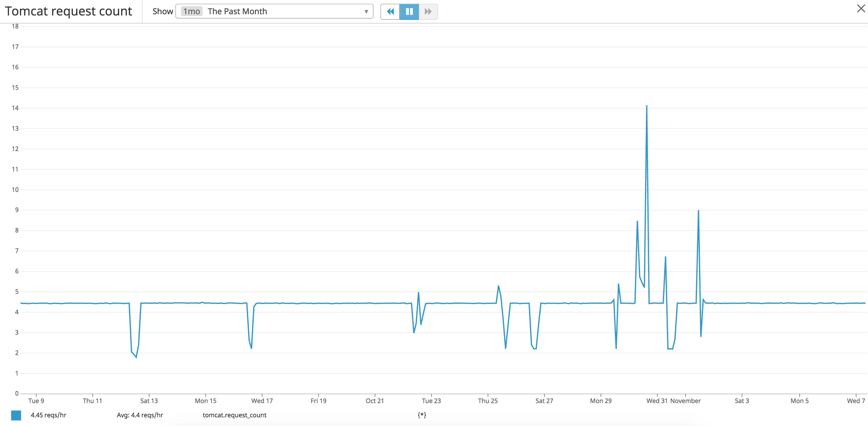Dismiss the graph with the X icon

tap(861, 8)
